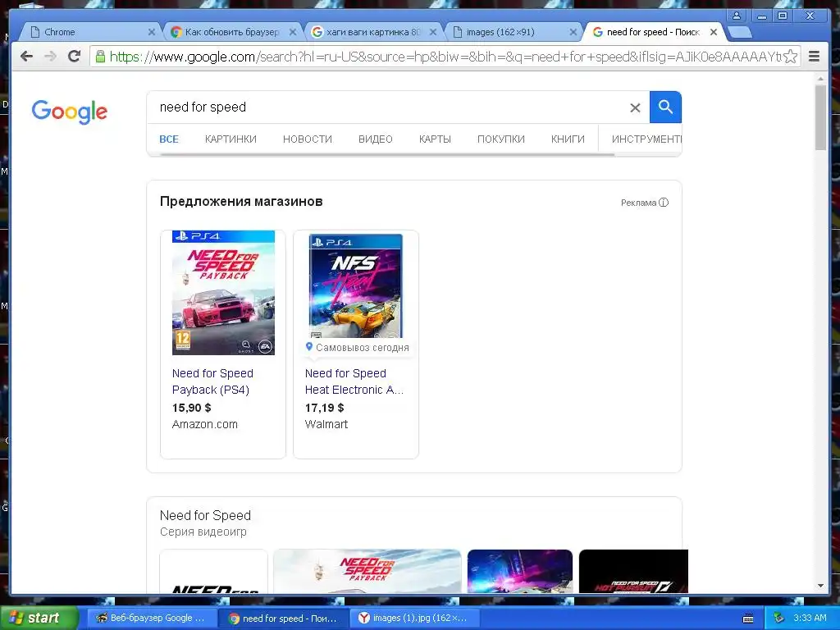The image size is (840, 630).
Task: Click the price 17,19 $
Action: point(324,408)
